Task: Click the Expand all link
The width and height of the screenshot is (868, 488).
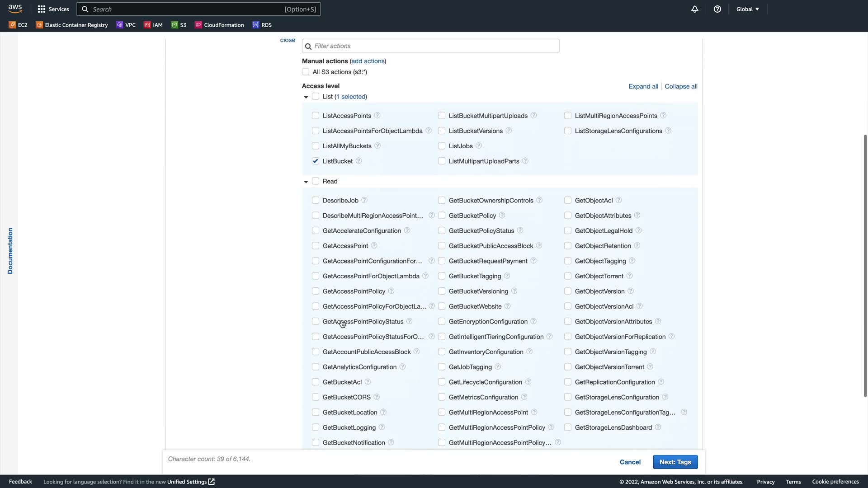Action: (x=643, y=86)
